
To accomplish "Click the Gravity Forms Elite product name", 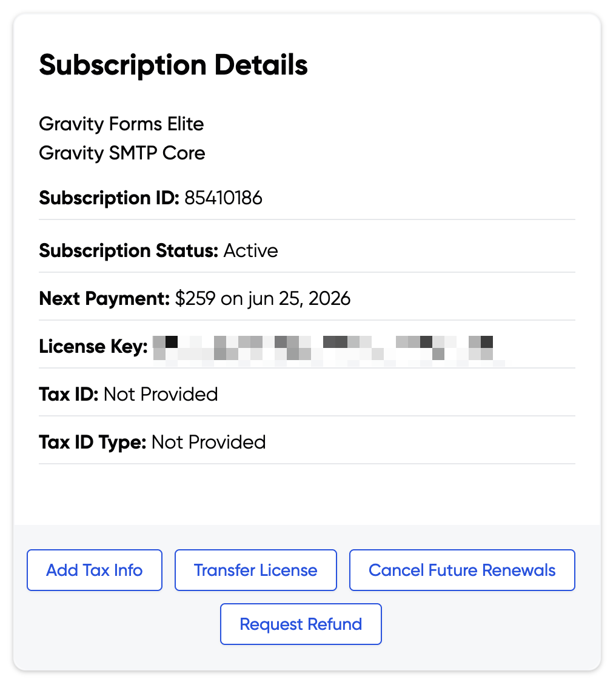I will click(x=121, y=124).
